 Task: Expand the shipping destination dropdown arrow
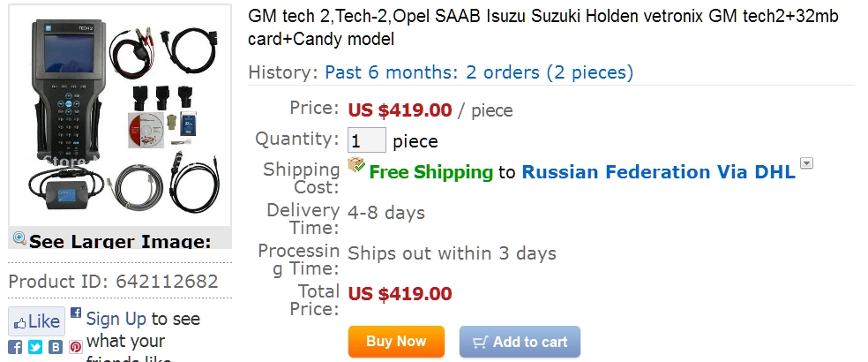pyautogui.click(x=806, y=163)
